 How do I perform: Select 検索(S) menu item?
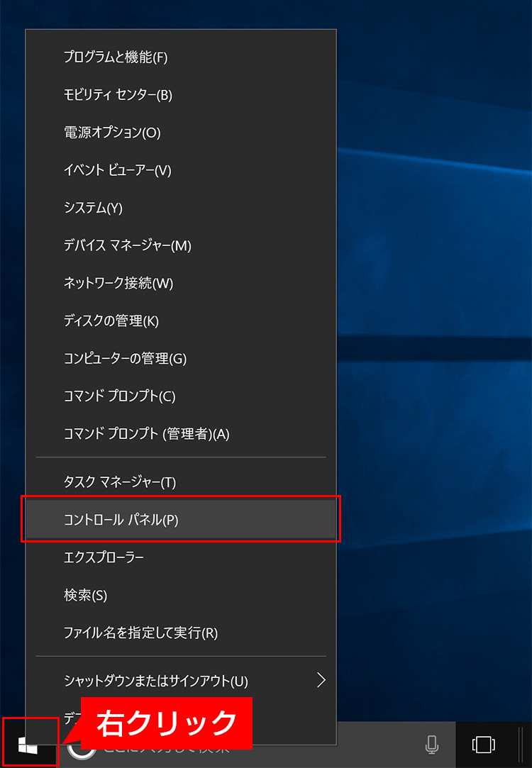pos(180,596)
